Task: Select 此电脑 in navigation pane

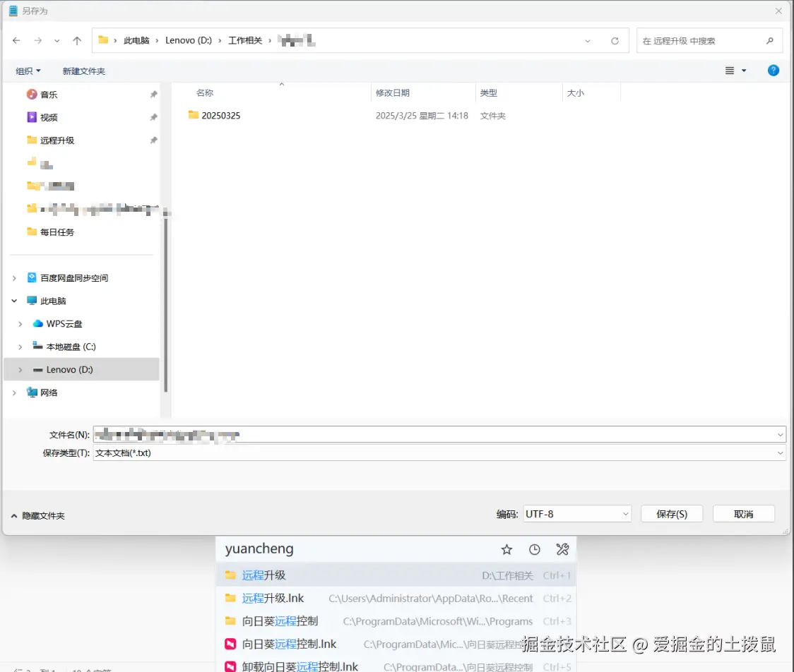Action: coord(53,301)
